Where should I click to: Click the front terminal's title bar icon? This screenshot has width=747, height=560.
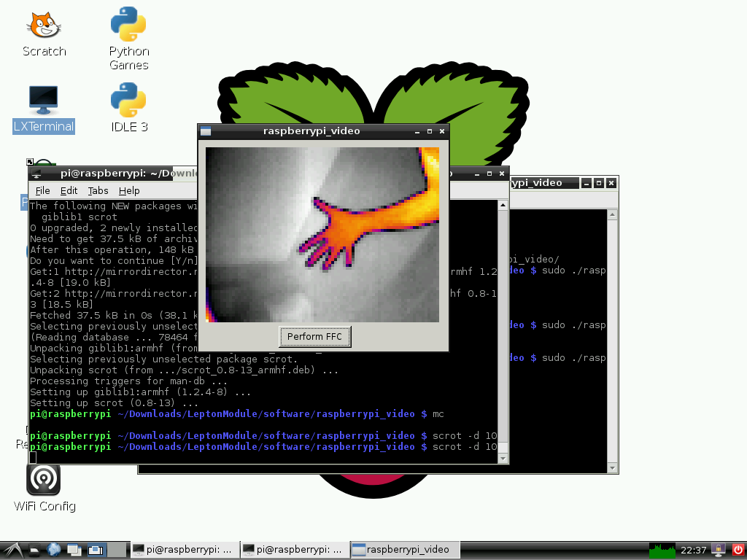tap(36, 174)
